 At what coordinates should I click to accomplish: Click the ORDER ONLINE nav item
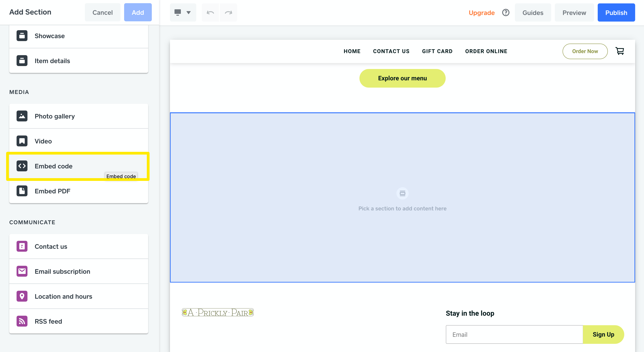(x=486, y=51)
